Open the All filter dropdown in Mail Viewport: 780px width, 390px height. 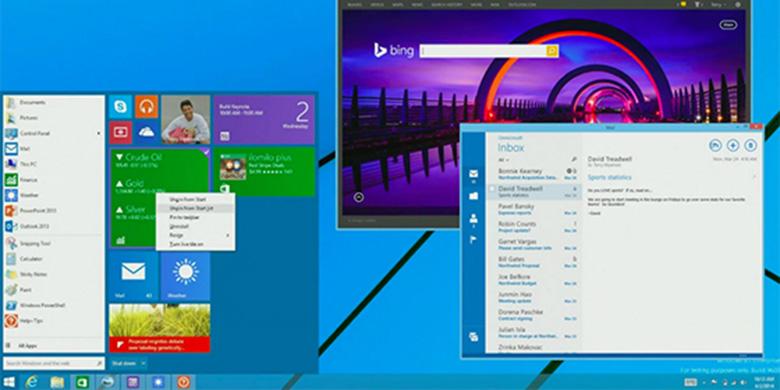pyautogui.click(x=503, y=160)
